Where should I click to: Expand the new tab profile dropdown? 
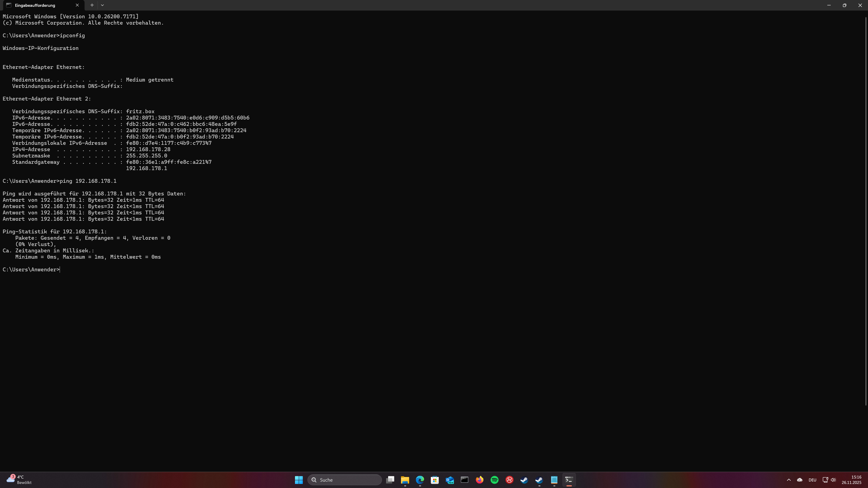coord(102,5)
